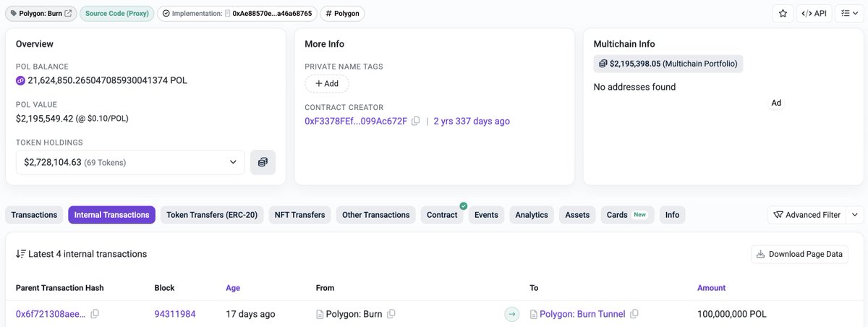Click the star favorite icon
Image resolution: width=868 pixels, height=327 pixels.
point(782,13)
